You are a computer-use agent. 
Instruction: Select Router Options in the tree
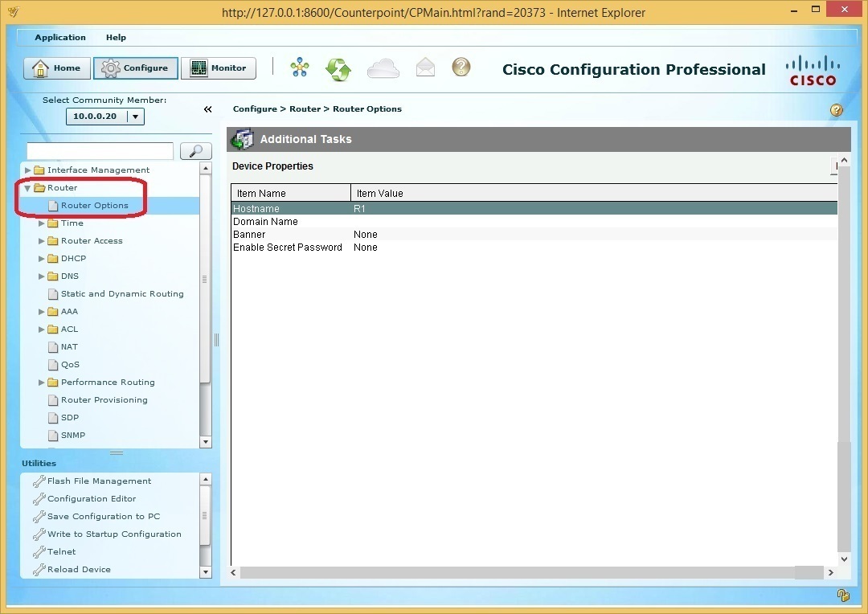coord(95,206)
